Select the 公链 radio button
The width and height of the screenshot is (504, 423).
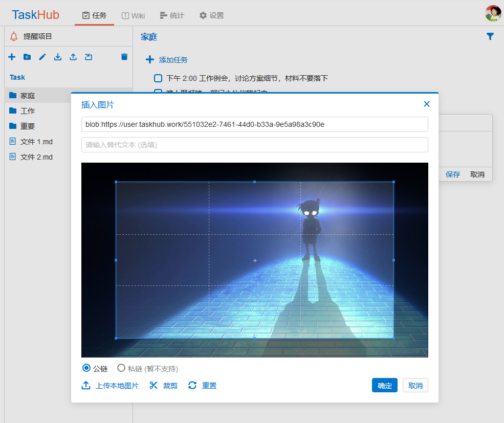(x=86, y=368)
